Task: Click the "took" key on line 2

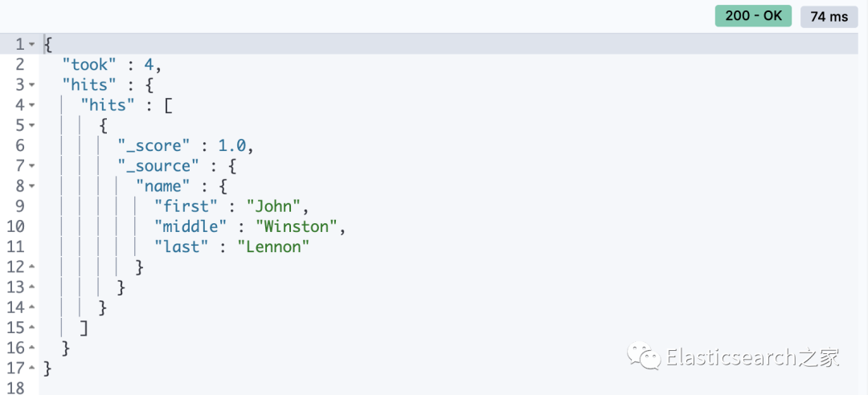Action: click(90, 65)
